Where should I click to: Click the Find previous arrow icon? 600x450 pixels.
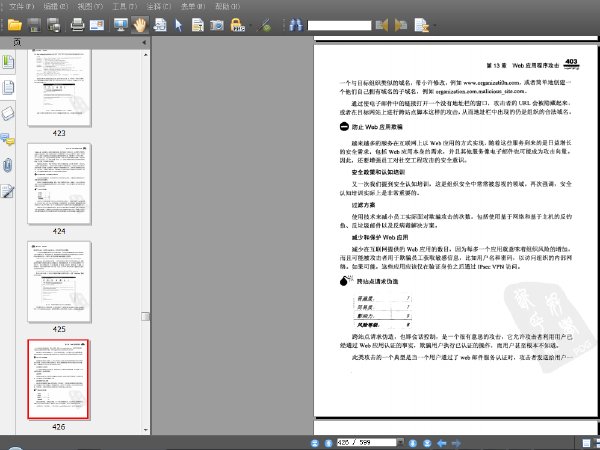[x=382, y=25]
